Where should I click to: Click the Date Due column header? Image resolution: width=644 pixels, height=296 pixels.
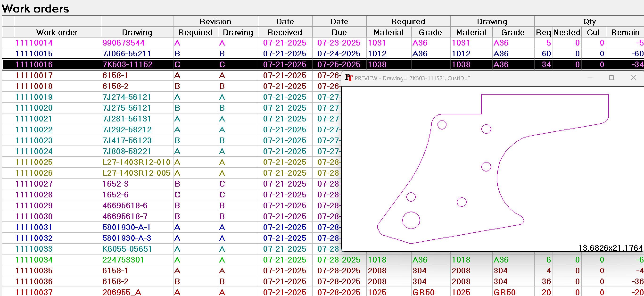point(339,32)
